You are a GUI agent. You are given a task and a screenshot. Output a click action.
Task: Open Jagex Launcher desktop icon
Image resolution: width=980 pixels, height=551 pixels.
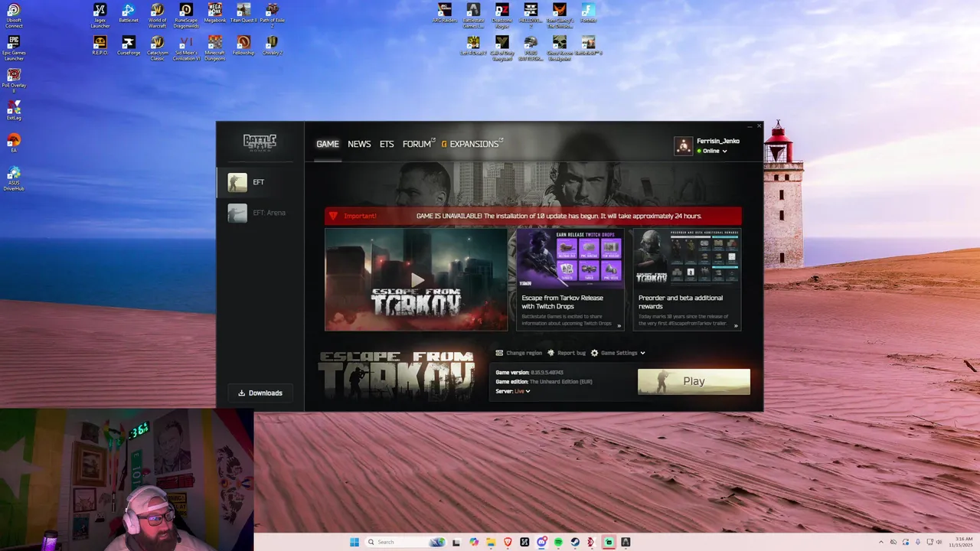tap(100, 15)
